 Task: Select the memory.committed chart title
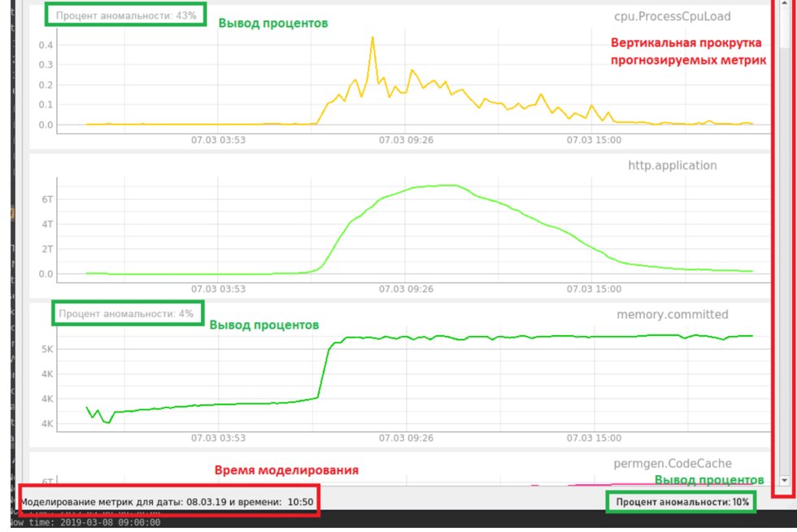tap(672, 314)
